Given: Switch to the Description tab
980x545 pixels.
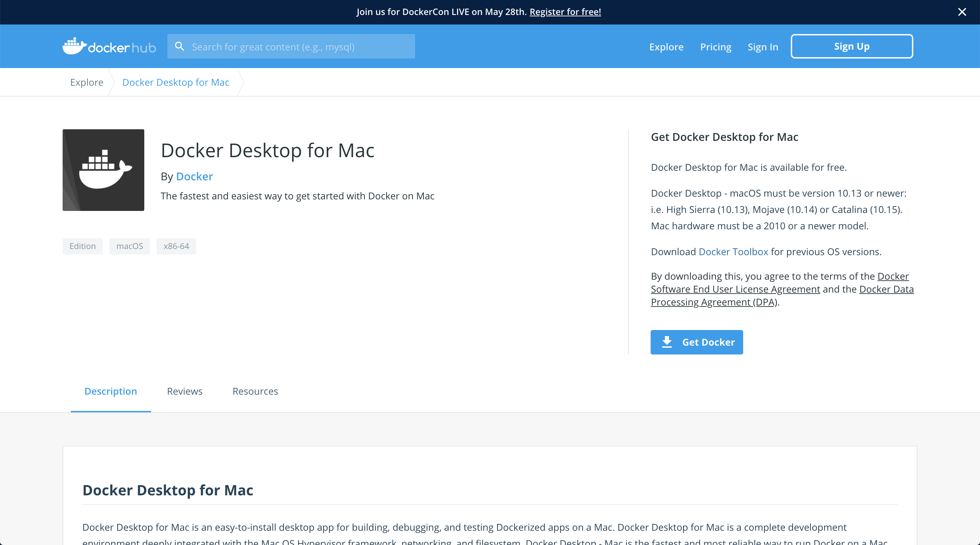Looking at the screenshot, I should [111, 391].
